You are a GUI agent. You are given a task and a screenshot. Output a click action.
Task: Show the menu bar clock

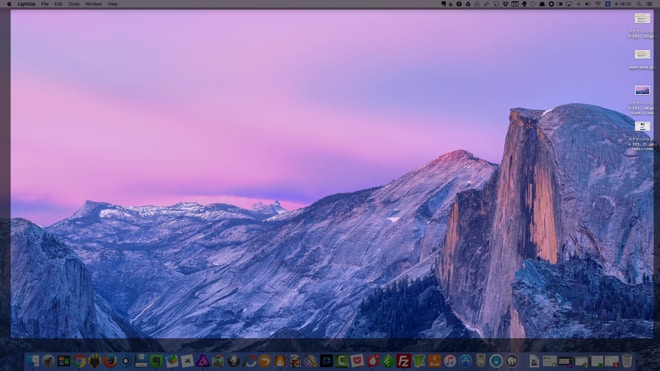[x=623, y=4]
